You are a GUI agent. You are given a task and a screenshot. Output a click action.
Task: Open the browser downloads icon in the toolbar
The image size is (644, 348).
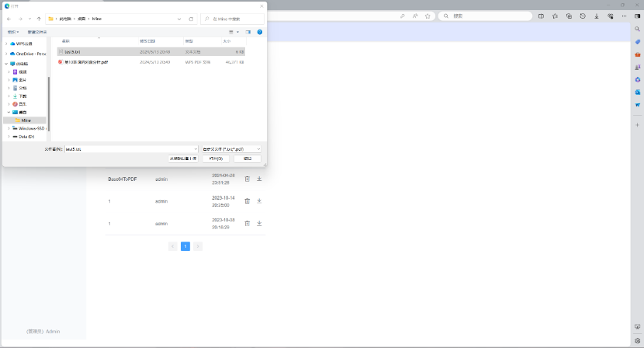click(596, 16)
